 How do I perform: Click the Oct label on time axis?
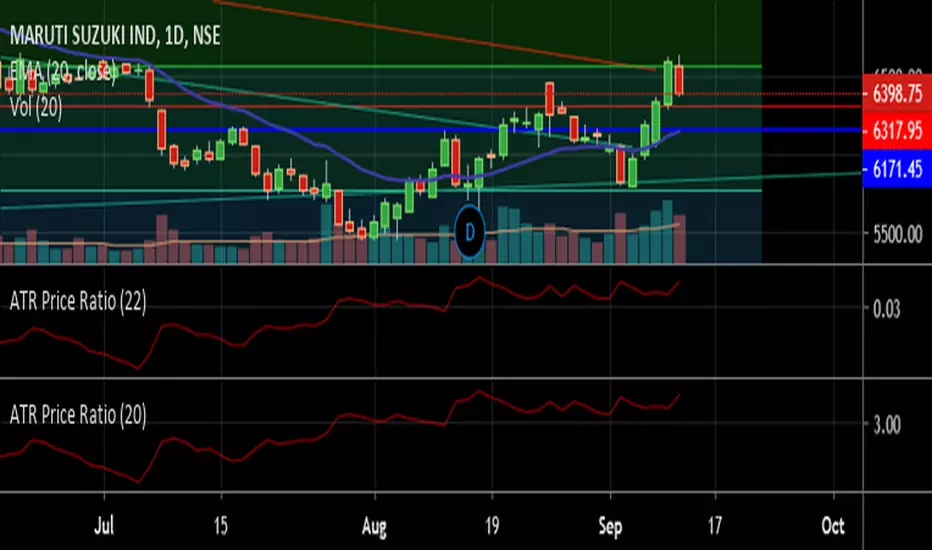pos(833,526)
